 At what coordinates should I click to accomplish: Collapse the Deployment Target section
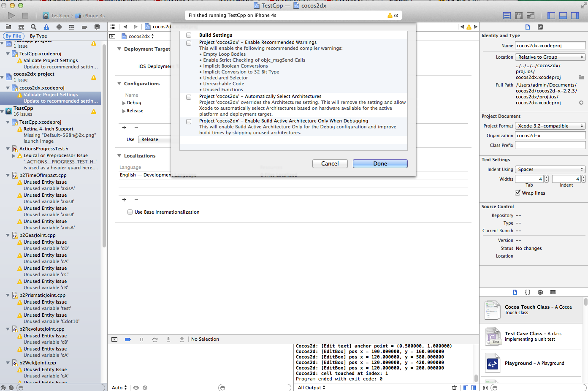[119, 49]
